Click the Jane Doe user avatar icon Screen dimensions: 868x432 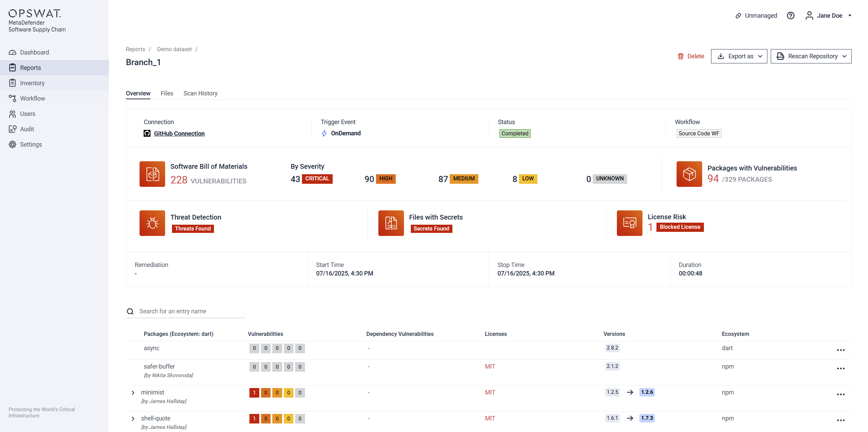click(x=809, y=16)
